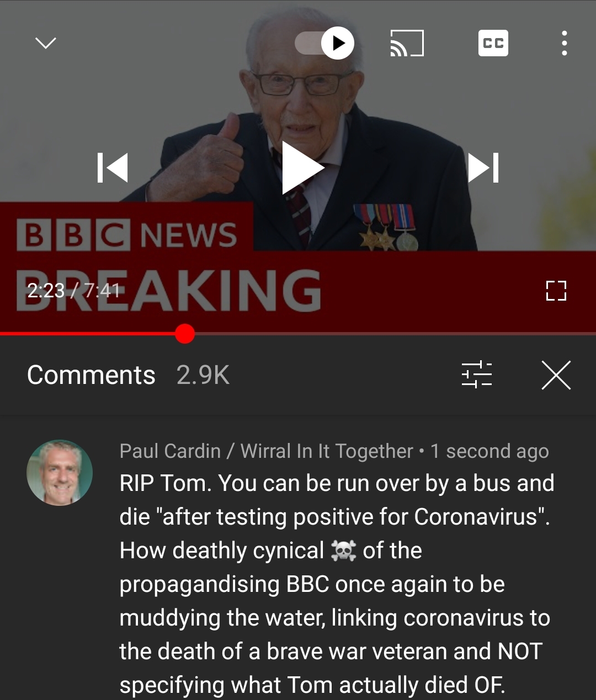Open the Cast to device icon
The height and width of the screenshot is (700, 596).
407,43
